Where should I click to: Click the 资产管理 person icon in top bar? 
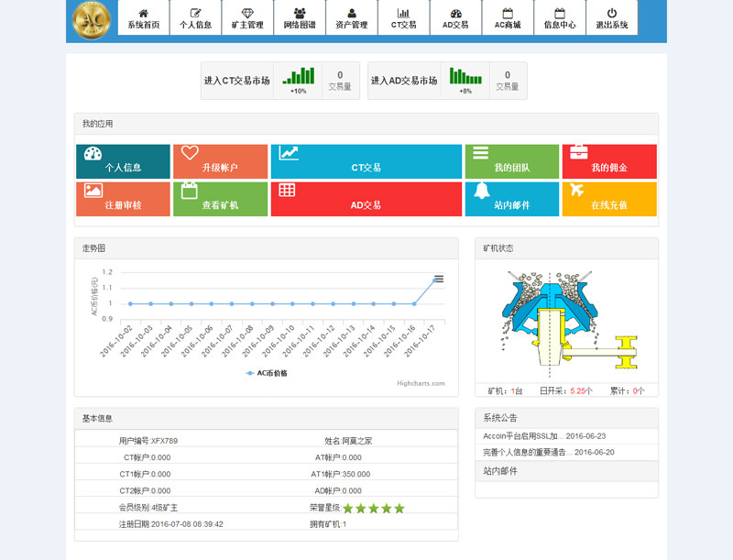point(352,11)
